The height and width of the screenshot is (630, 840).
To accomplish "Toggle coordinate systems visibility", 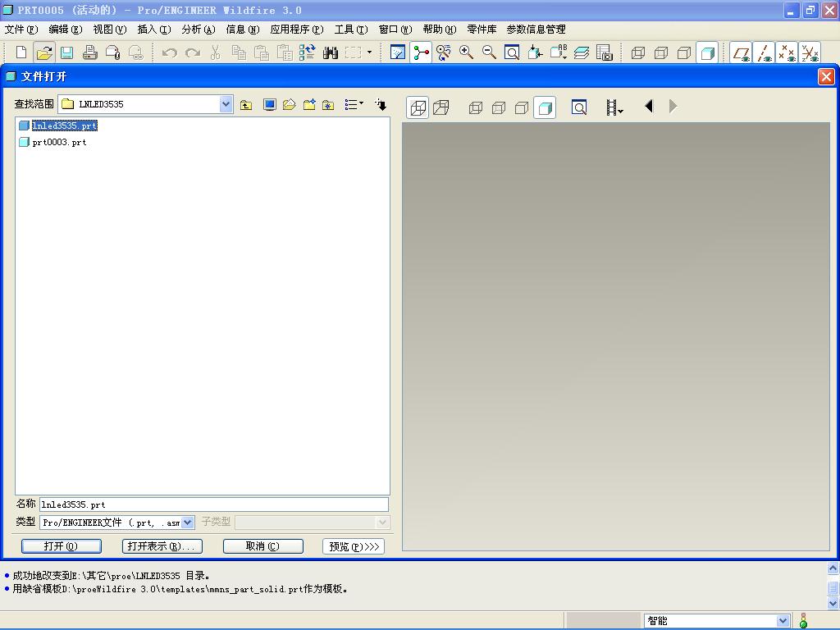I will 810,52.
